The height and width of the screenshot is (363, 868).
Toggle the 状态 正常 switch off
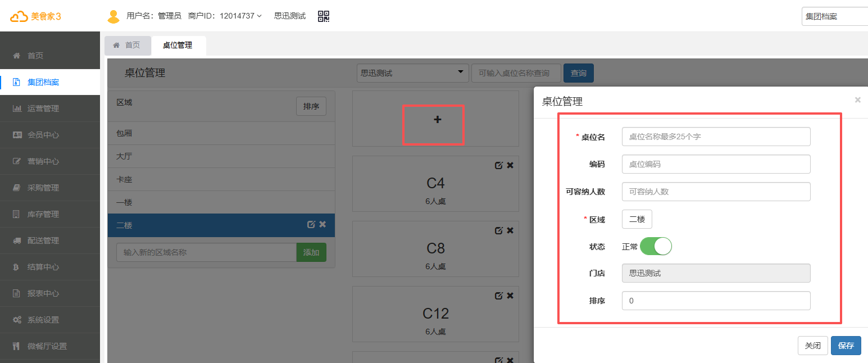point(656,246)
